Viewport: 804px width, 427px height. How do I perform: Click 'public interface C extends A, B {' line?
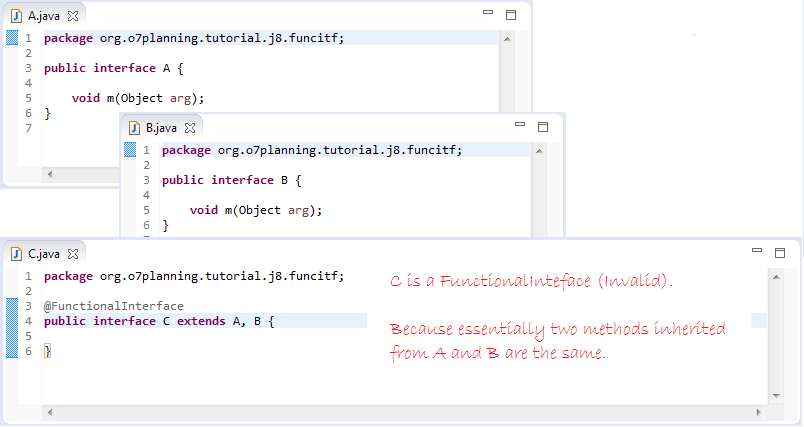tap(159, 321)
